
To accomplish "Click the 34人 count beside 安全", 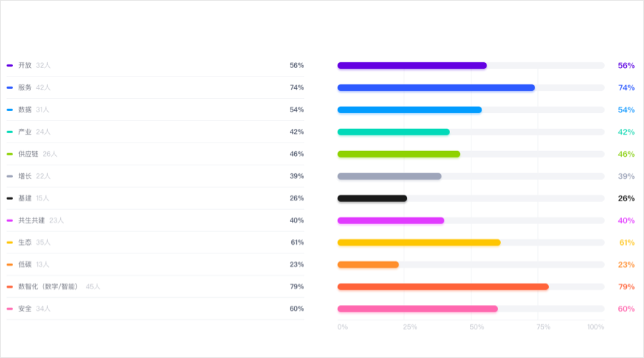I will [x=43, y=309].
